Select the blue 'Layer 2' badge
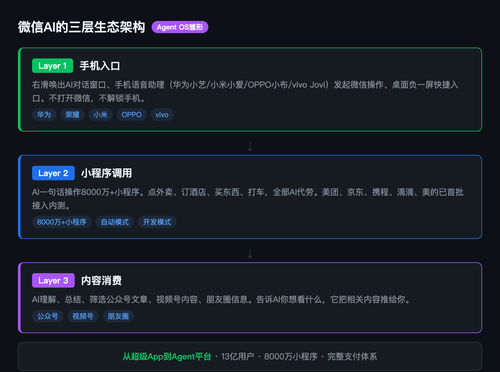Screen dimensions: 500x372 [x=53, y=173]
